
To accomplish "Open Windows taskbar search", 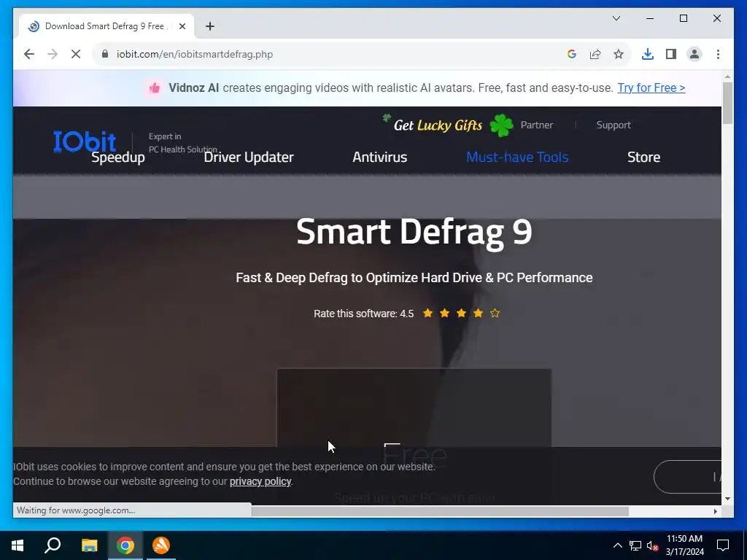I will pos(53,545).
